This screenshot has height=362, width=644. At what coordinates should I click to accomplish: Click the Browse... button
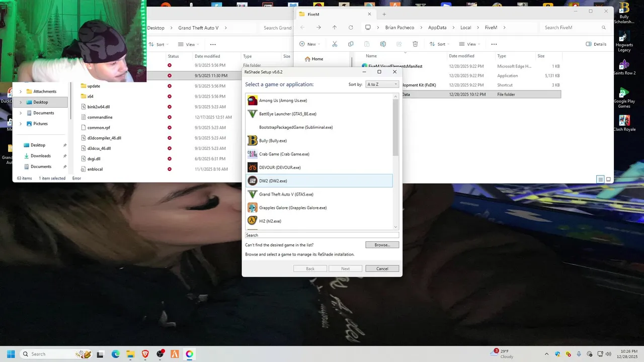pyautogui.click(x=382, y=245)
